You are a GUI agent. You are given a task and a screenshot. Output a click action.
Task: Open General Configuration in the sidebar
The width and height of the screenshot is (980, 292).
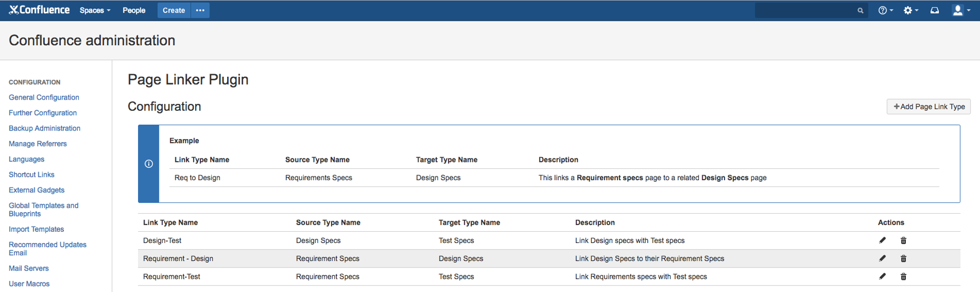[x=44, y=98]
